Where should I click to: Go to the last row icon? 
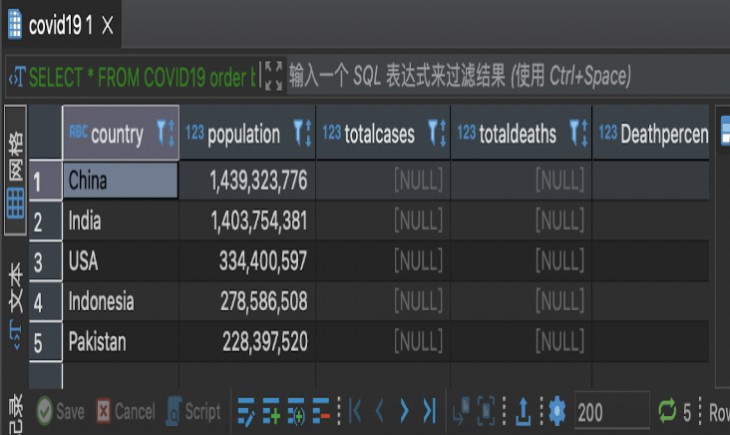pos(429,412)
